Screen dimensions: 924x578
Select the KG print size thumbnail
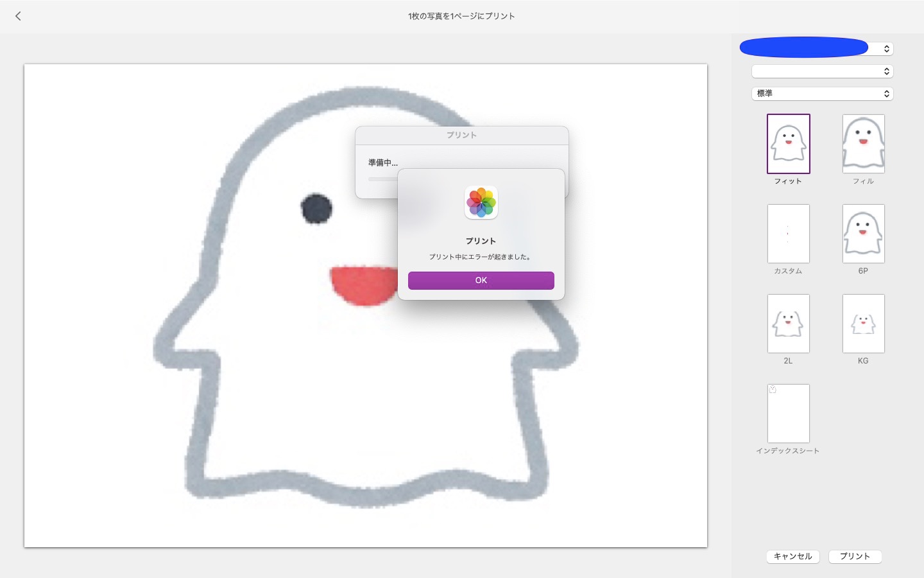(863, 324)
